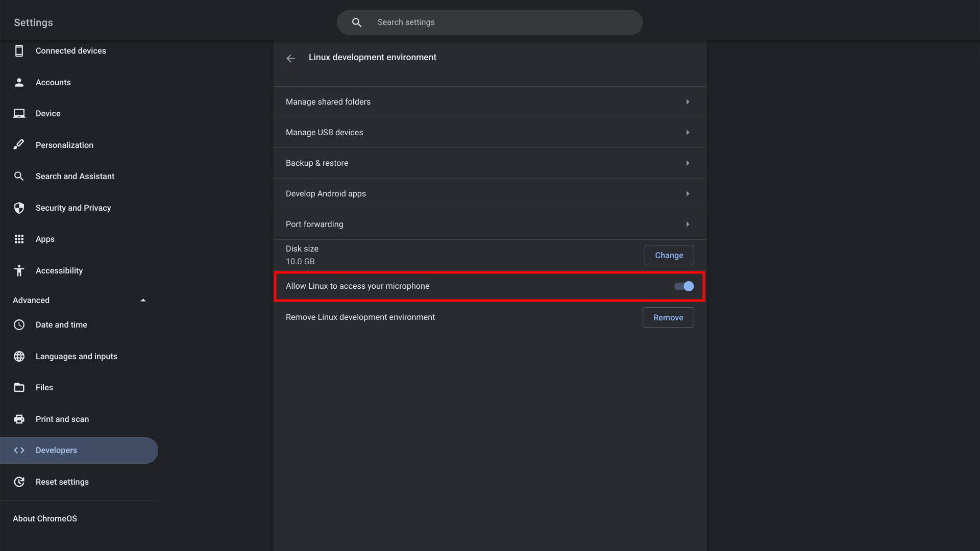The height and width of the screenshot is (551, 980).
Task: Click the Personalization brush icon
Action: [19, 145]
